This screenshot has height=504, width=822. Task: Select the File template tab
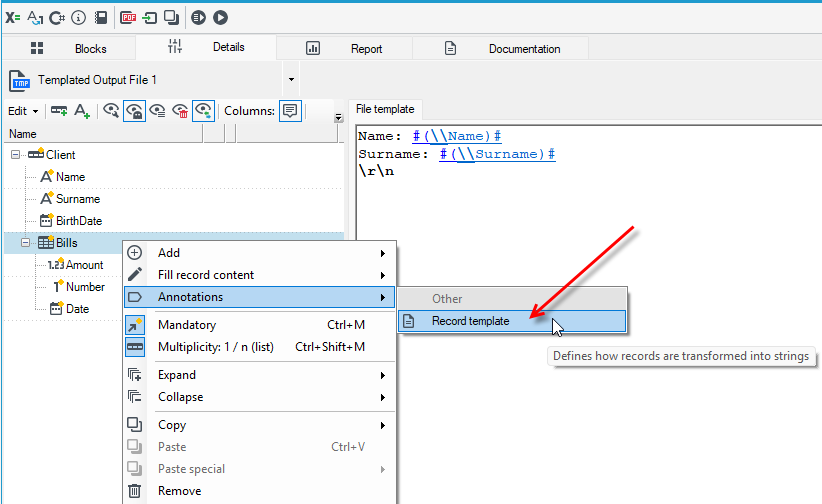click(385, 109)
